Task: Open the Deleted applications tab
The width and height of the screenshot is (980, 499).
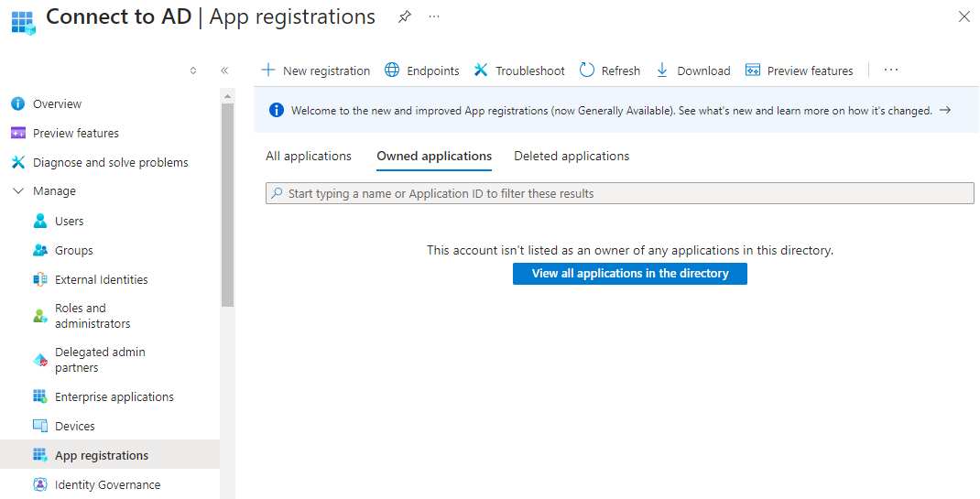Action: click(x=572, y=157)
